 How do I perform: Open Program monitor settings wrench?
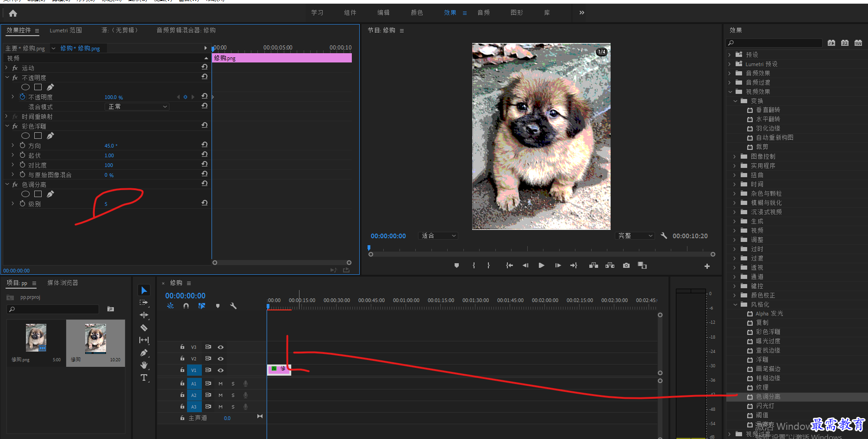pos(664,235)
